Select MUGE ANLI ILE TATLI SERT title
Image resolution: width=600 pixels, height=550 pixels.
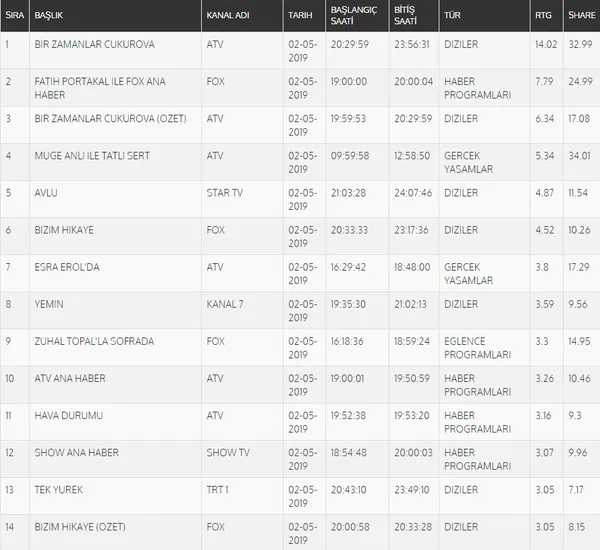point(92,156)
